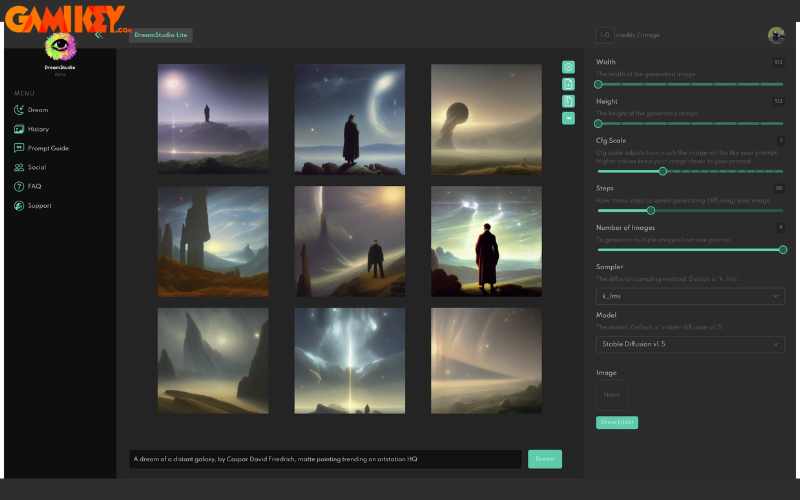800x500 pixels.
Task: Click the Show Editor button
Action: click(617, 423)
